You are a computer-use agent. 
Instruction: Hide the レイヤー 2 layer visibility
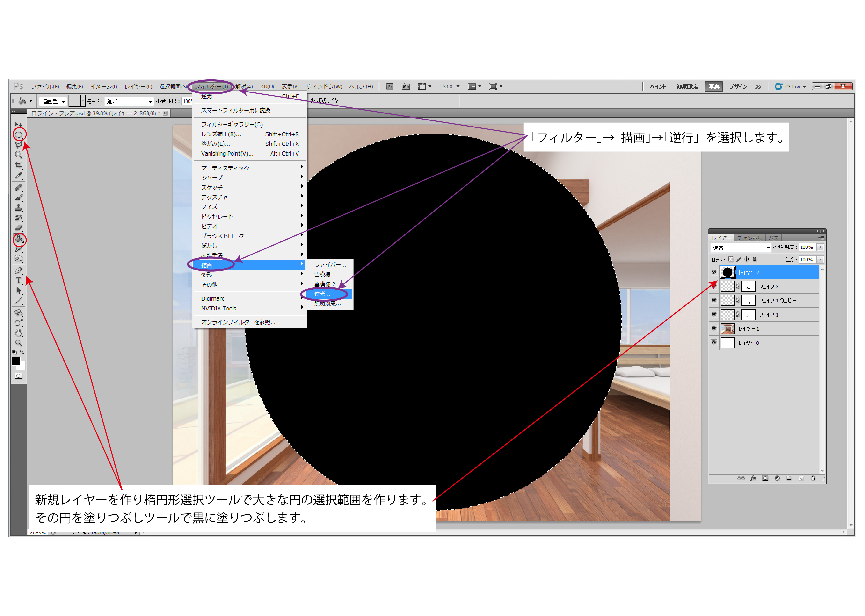pyautogui.click(x=713, y=272)
